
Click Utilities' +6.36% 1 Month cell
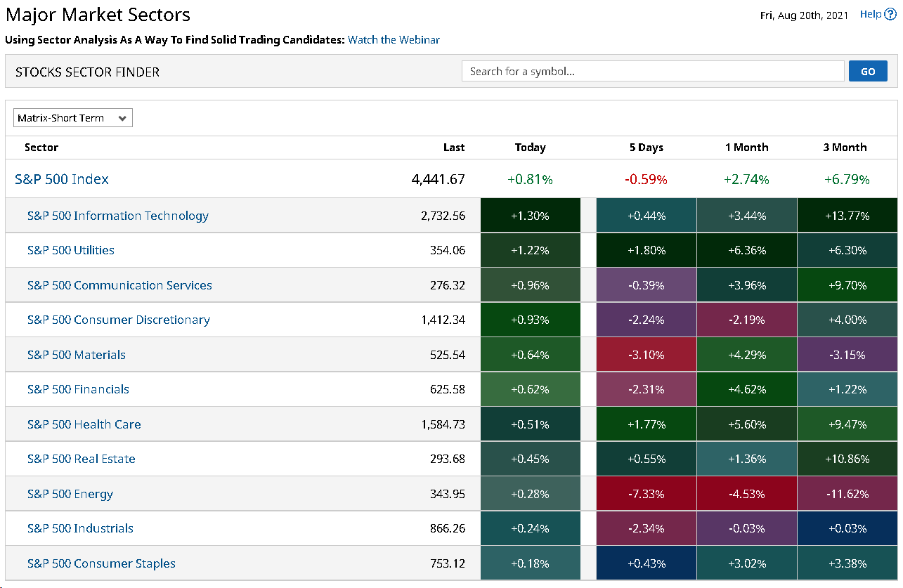pyautogui.click(x=747, y=250)
